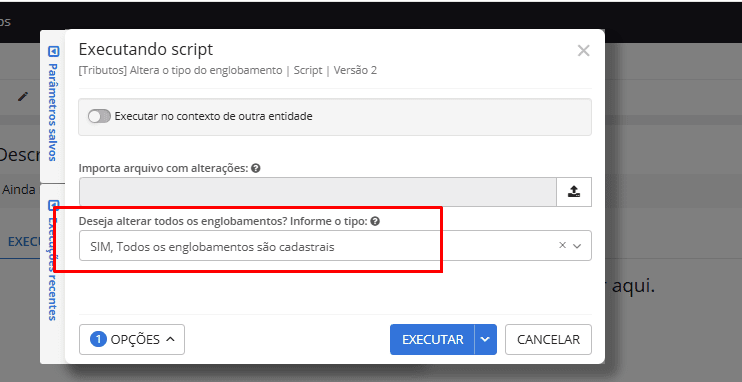The height and width of the screenshot is (382, 742).
Task: Expand the englobamento type dropdown arrow
Action: pyautogui.click(x=577, y=246)
